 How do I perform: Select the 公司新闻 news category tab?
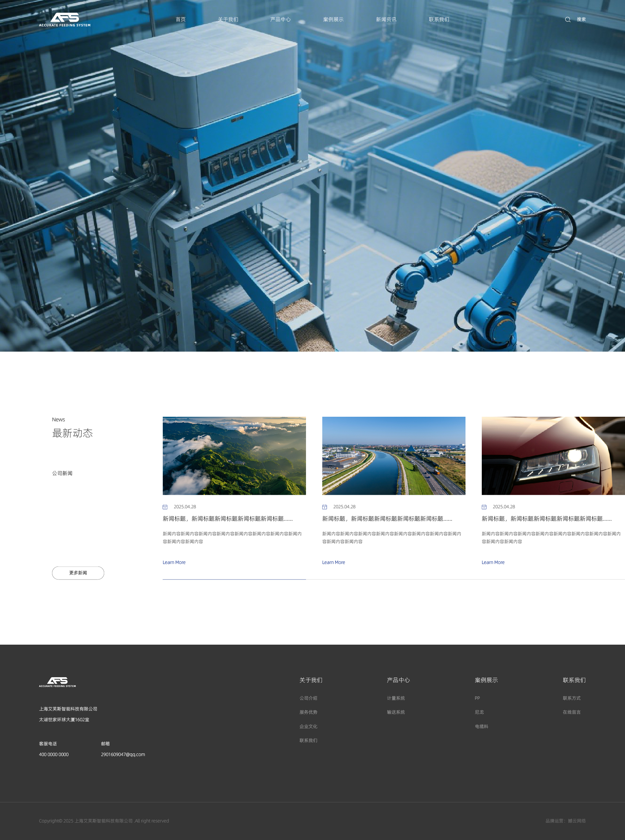[x=62, y=473]
